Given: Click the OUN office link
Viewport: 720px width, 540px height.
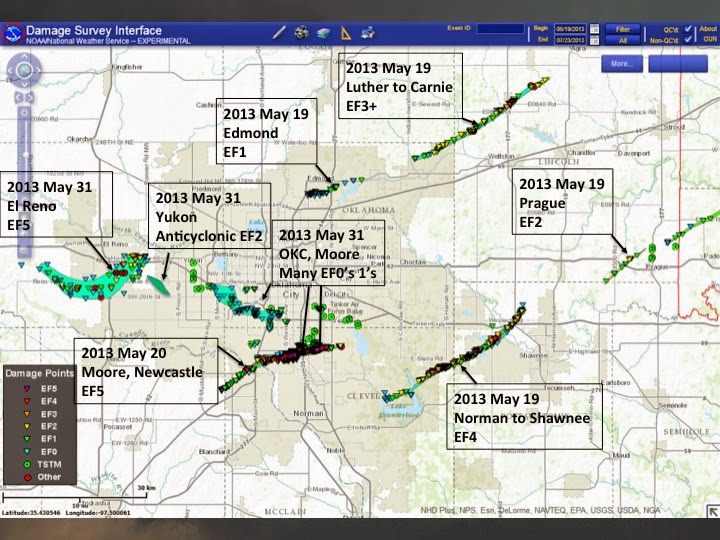Looking at the screenshot, I should [710, 39].
